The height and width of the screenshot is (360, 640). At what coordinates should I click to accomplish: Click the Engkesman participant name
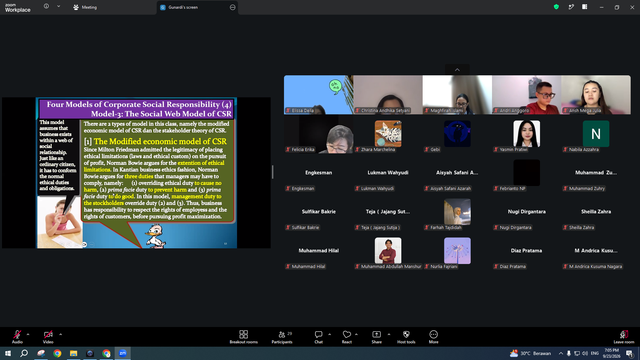pos(318,173)
